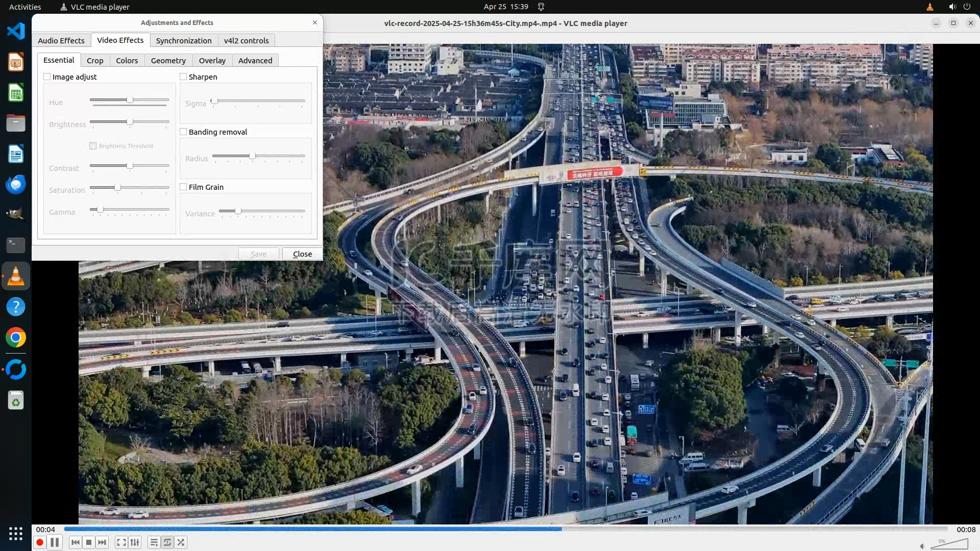Enable the Image adjust checkbox
The image size is (980, 551).
(47, 77)
